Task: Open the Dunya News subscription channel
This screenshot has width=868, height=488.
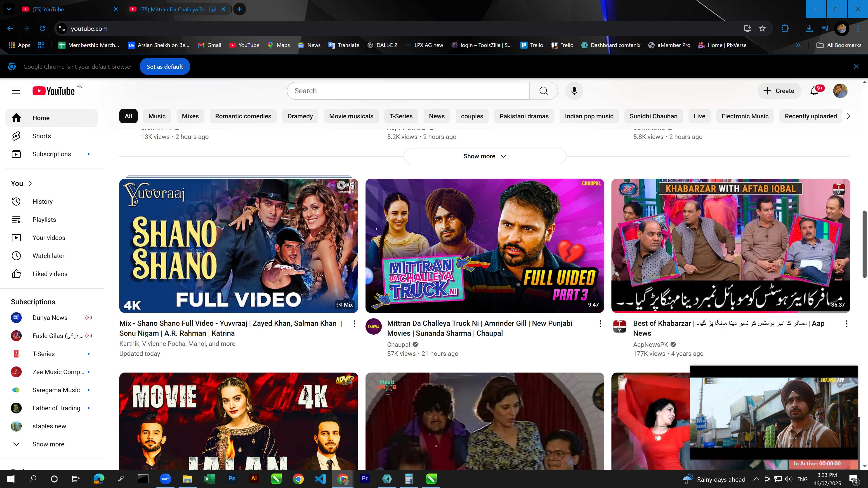Action: click(x=52, y=318)
